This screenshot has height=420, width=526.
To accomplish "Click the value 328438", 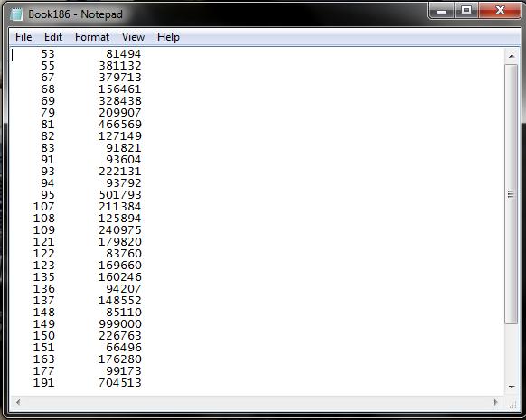I will click(x=120, y=100).
